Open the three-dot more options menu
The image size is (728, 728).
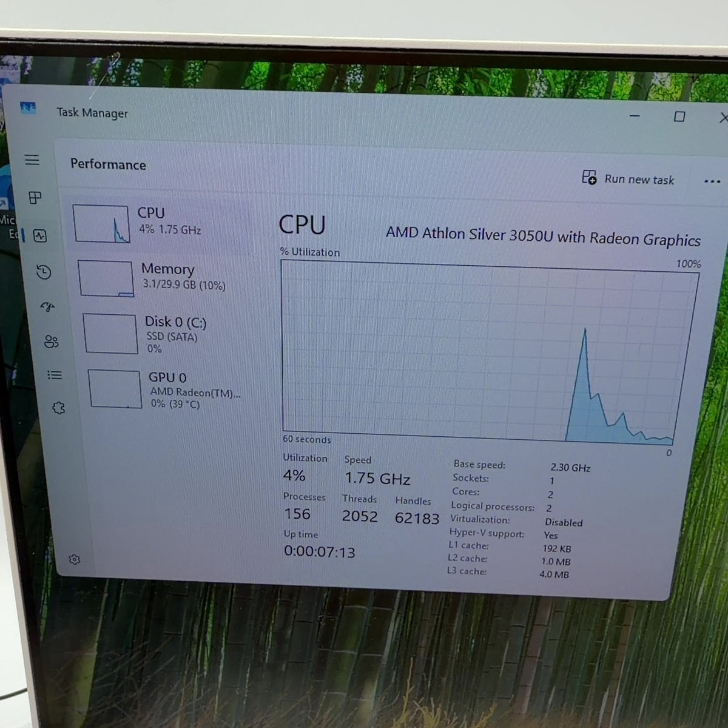click(x=712, y=181)
